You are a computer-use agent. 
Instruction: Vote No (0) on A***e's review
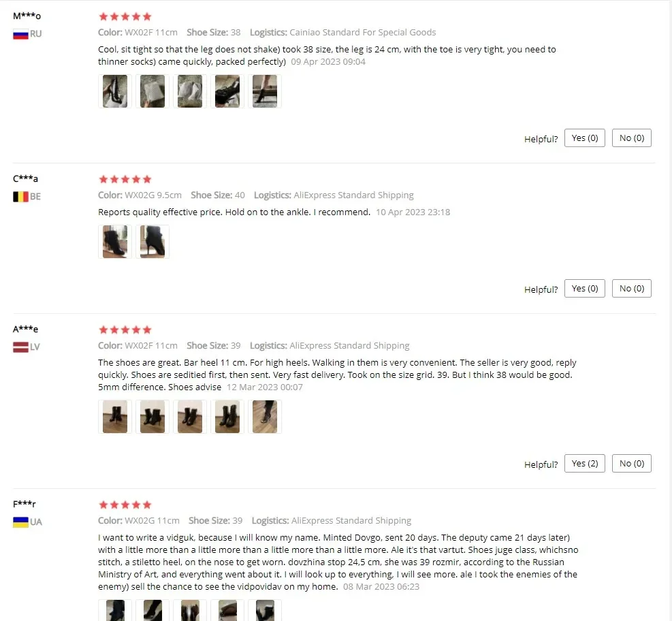(632, 463)
